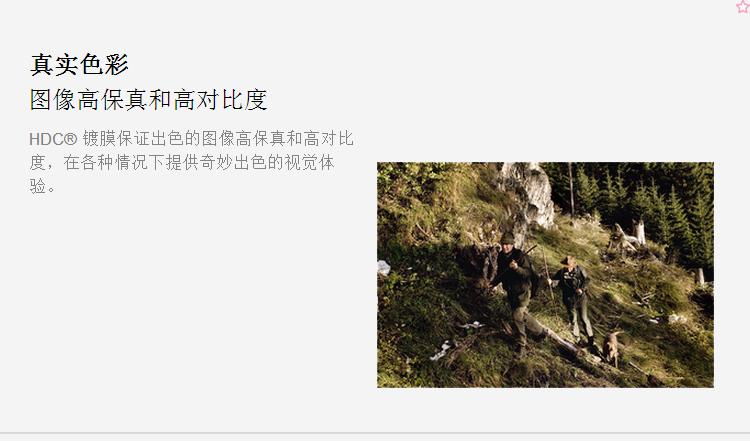Click the 图像高保真和高对比度 subheading
750x441 pixels.
tap(148, 99)
